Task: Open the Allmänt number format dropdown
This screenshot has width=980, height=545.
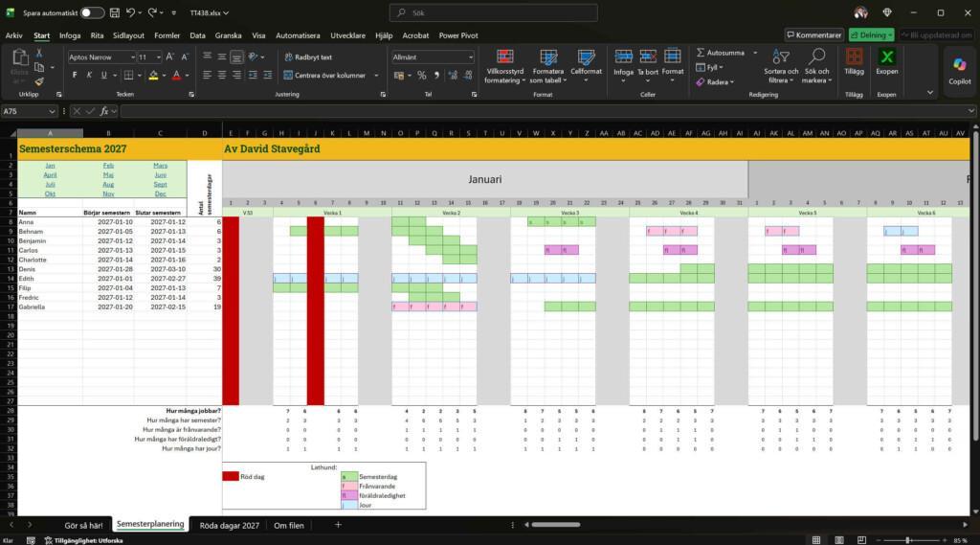Action: tap(471, 57)
